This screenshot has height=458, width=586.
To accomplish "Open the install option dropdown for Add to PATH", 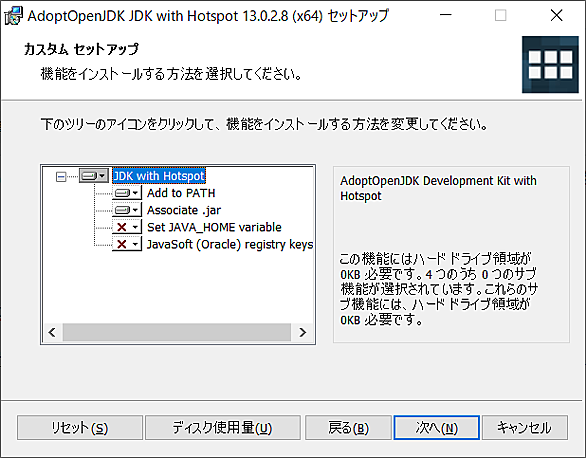I will coord(127,193).
